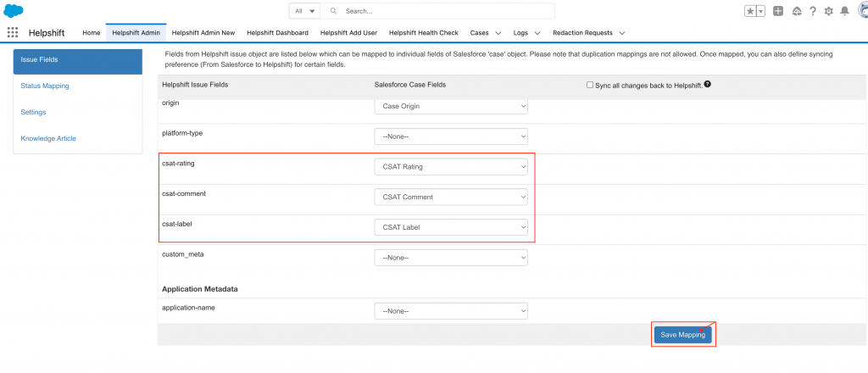Screen dimensions: 868x373
Task: Expand the platform-type mapping dropdown
Action: tap(451, 136)
